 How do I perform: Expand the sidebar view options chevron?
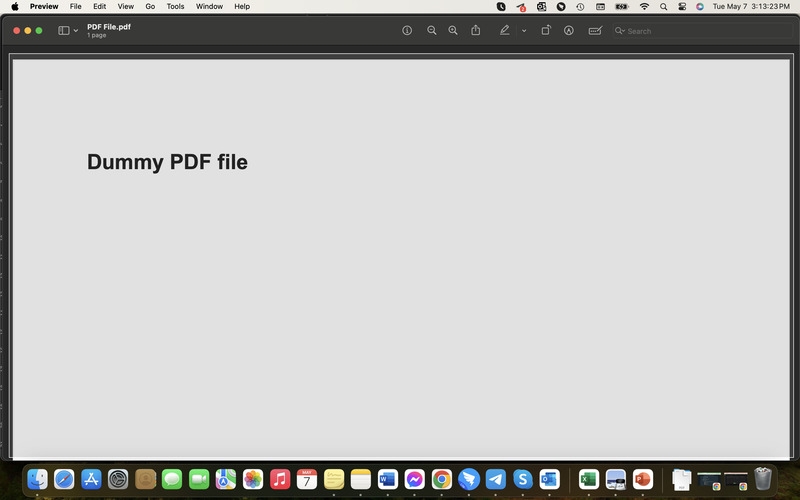[76, 31]
